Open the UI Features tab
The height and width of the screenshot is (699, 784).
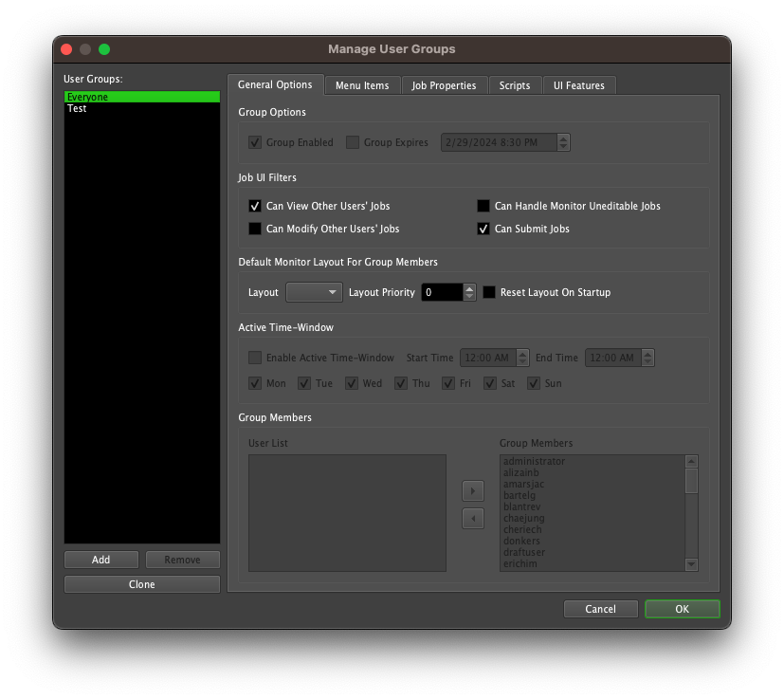pos(579,84)
